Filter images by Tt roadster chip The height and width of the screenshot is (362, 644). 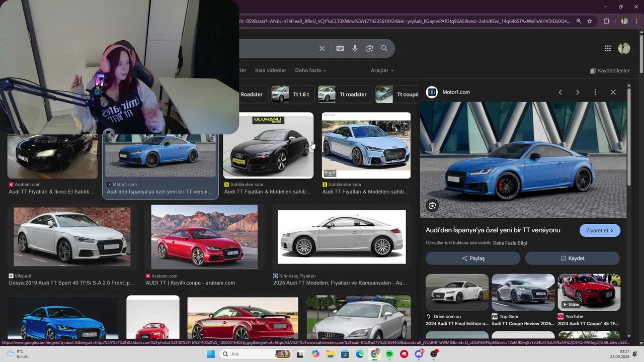pyautogui.click(x=345, y=95)
